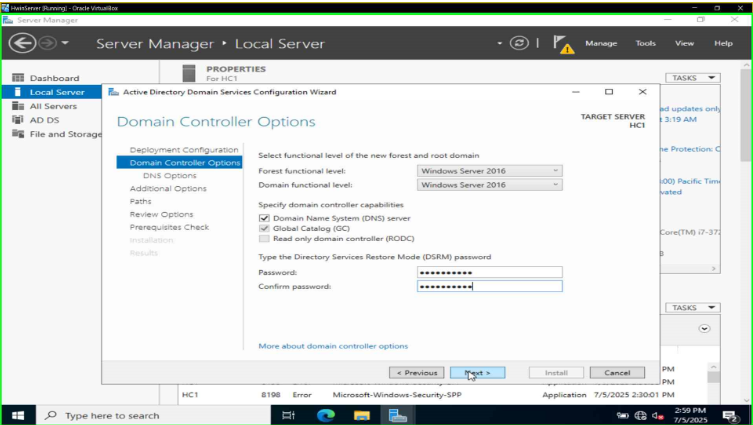Open navigation history dropdown beside forward arrow
This screenshot has width=753, height=425.
65,43
